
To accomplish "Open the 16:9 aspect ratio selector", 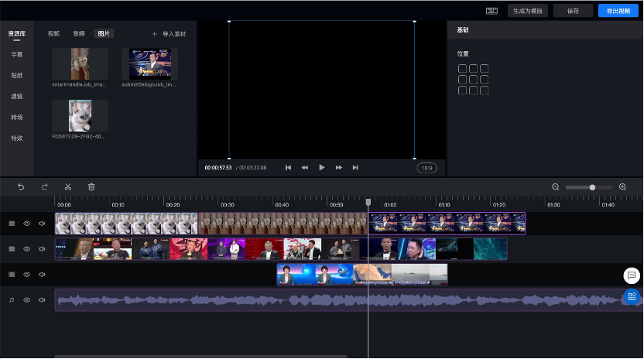I will pos(426,167).
